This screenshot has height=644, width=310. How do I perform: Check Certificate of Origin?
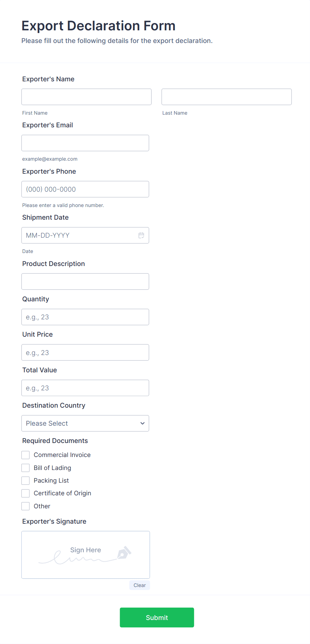coord(25,493)
